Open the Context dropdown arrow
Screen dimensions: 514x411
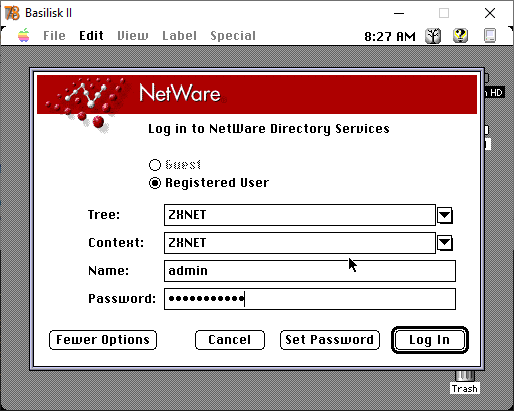click(445, 243)
